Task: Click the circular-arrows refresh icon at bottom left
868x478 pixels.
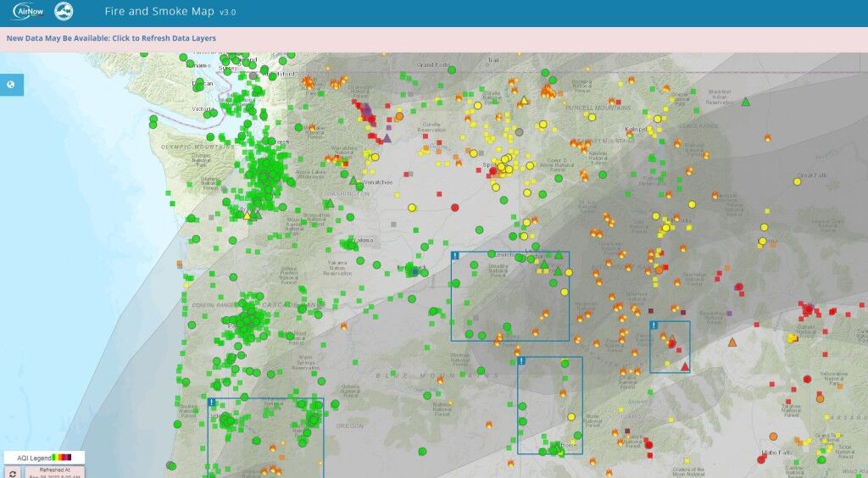Action: 12,473
